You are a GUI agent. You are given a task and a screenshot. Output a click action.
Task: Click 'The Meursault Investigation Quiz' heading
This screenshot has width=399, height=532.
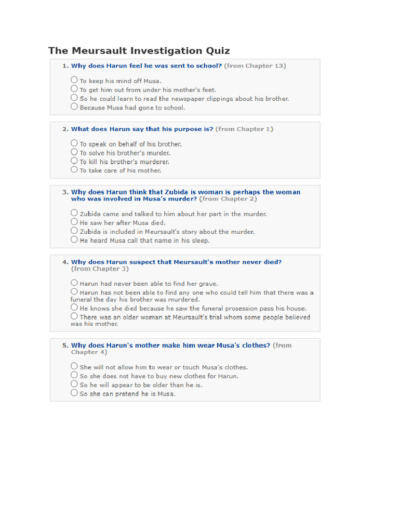click(x=139, y=51)
